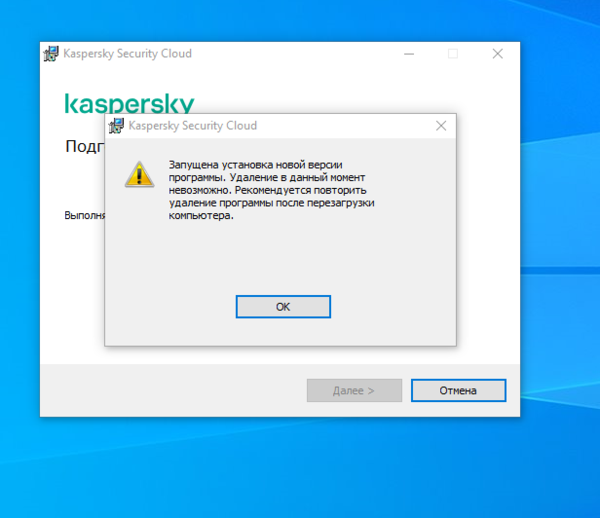Click installer icon in main window title bar
Screen dimensions: 600x518
coord(51,54)
